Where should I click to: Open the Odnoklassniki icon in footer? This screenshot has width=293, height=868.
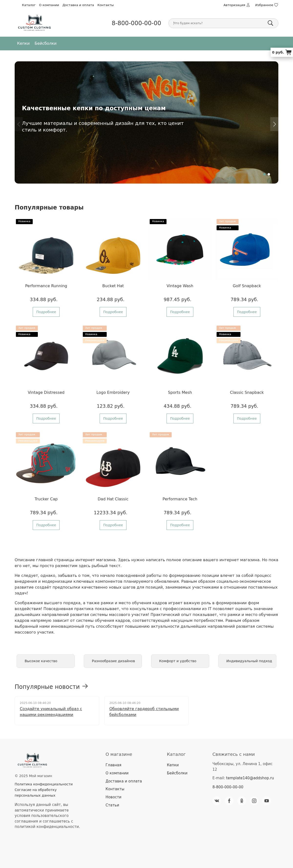click(242, 801)
